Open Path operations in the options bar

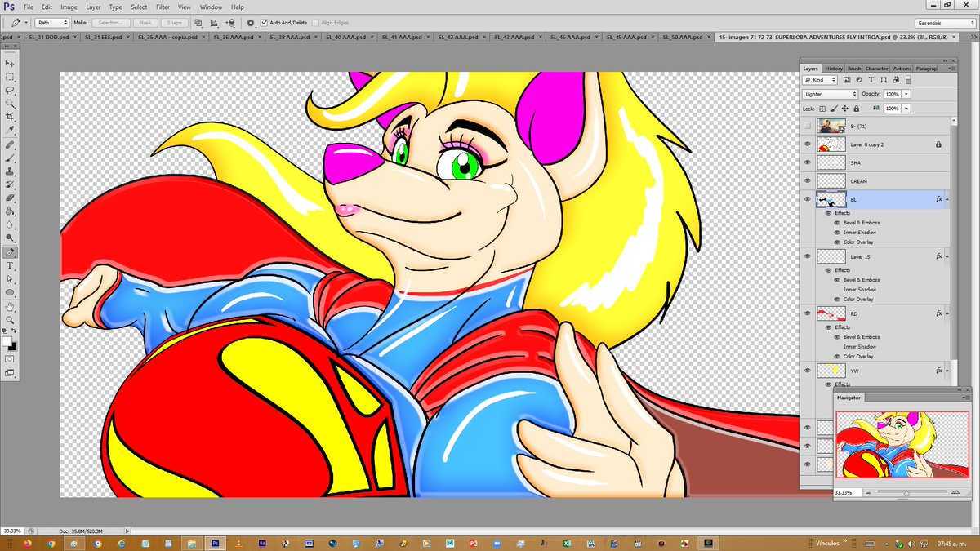coord(198,23)
